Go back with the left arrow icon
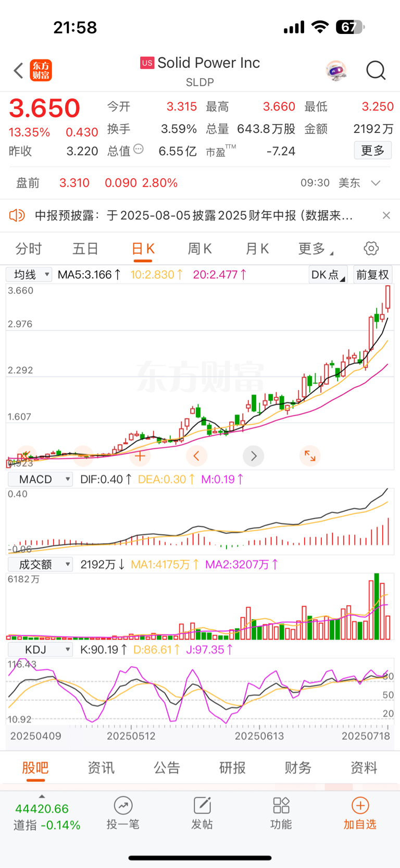This screenshot has width=400, height=868. pos(19,70)
